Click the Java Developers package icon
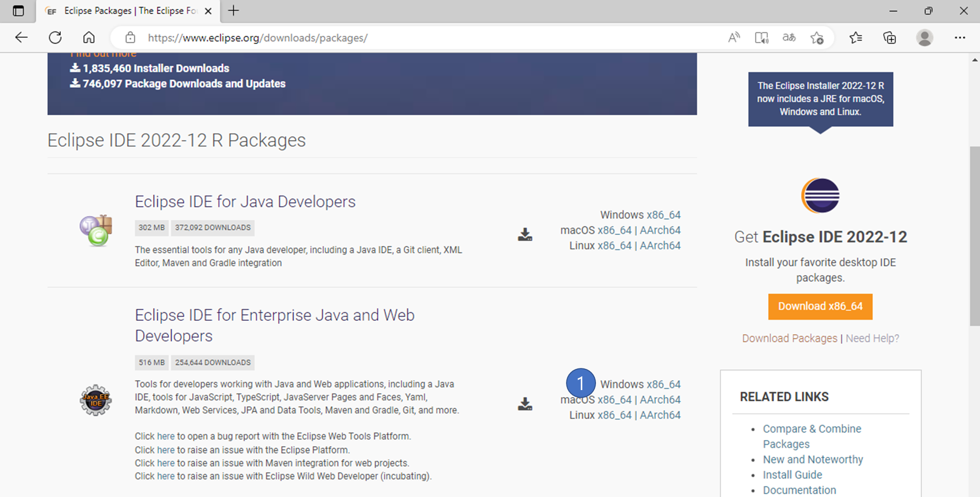This screenshot has width=980, height=497. 96,230
